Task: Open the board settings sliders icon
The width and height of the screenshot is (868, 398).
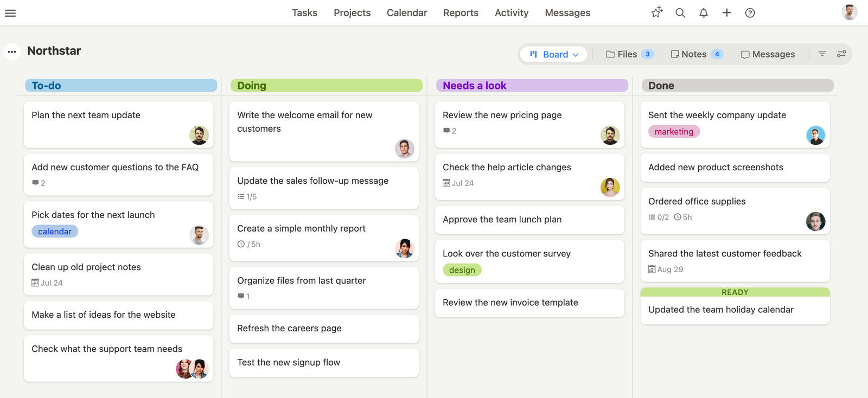Action: 841,54
